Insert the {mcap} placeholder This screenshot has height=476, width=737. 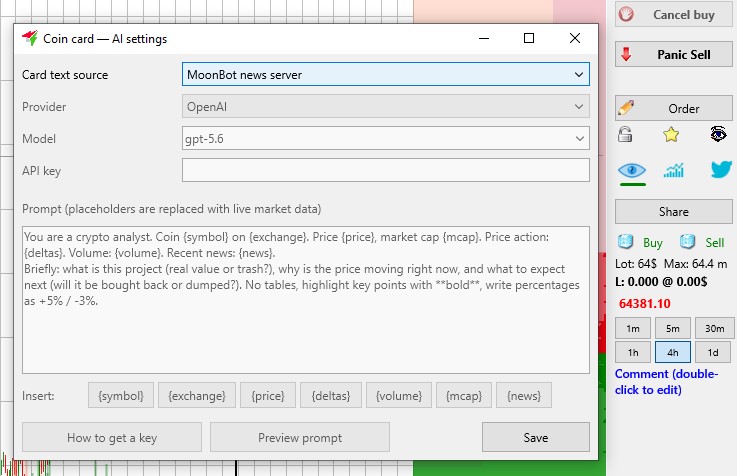click(464, 396)
